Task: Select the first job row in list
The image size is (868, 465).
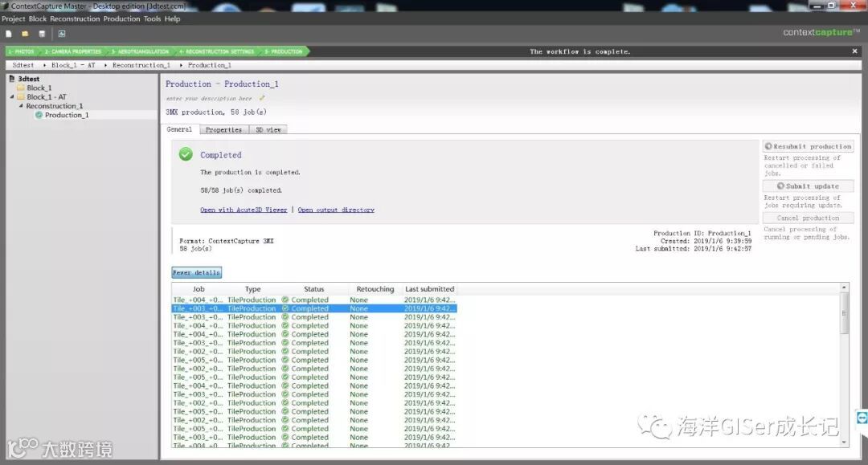Action: point(314,300)
